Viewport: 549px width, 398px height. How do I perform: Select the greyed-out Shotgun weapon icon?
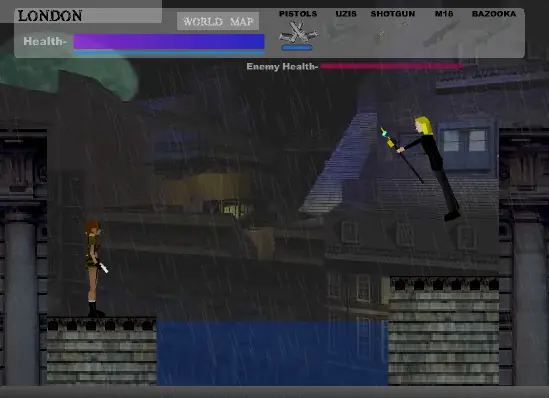coord(392,33)
